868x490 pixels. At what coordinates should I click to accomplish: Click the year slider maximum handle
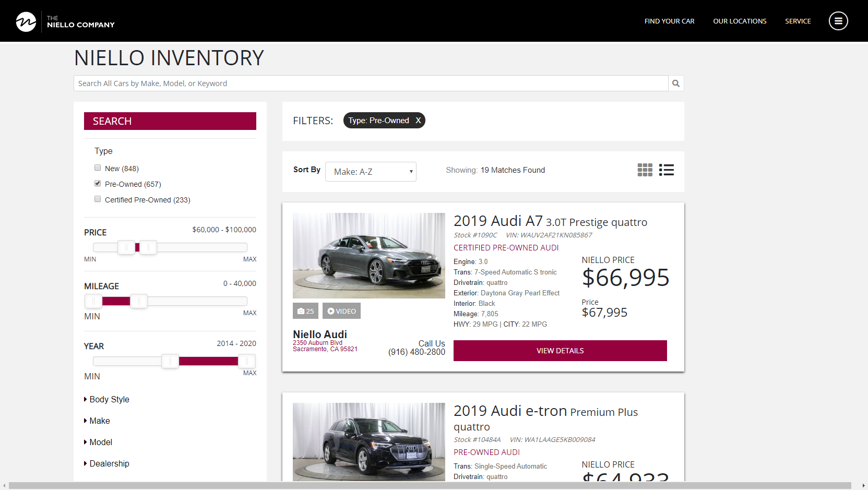pyautogui.click(x=247, y=361)
